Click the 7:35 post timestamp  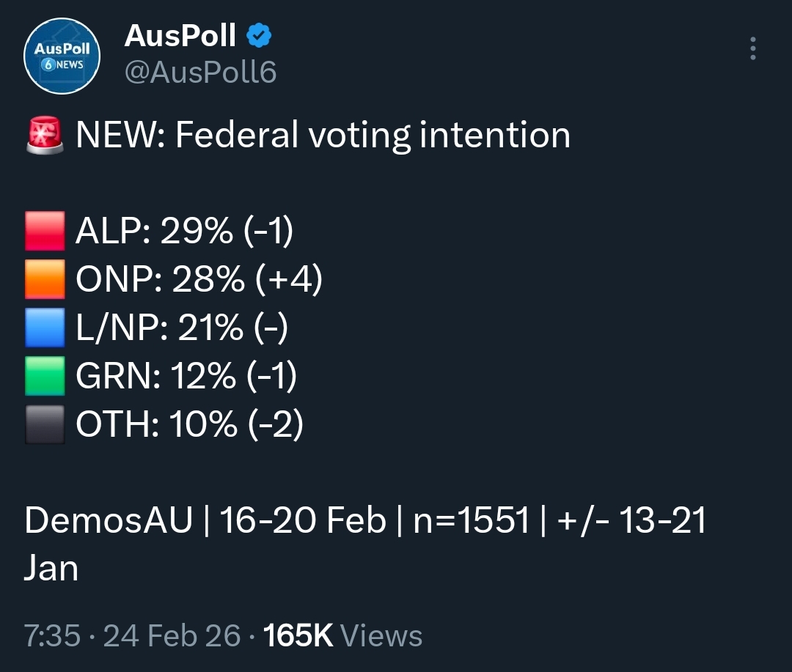51,635
